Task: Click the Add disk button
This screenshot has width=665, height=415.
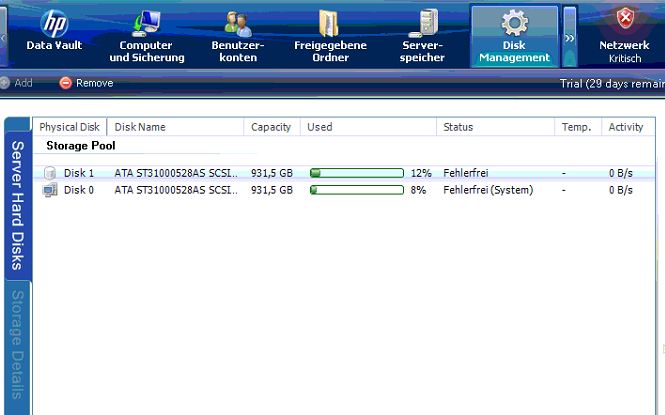Action: (17, 83)
